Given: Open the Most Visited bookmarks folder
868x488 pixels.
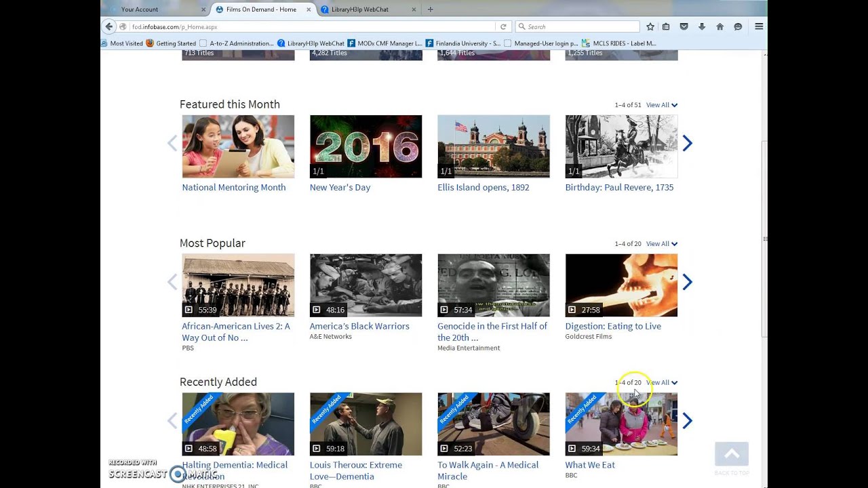Looking at the screenshot, I should (121, 43).
